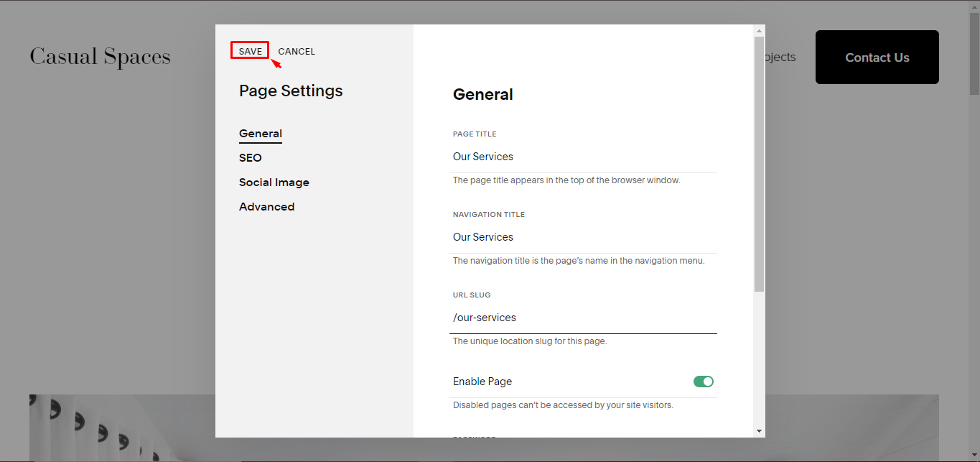Click the Page Title input containing Our Services
The image size is (980, 462).
pyautogui.click(x=583, y=157)
